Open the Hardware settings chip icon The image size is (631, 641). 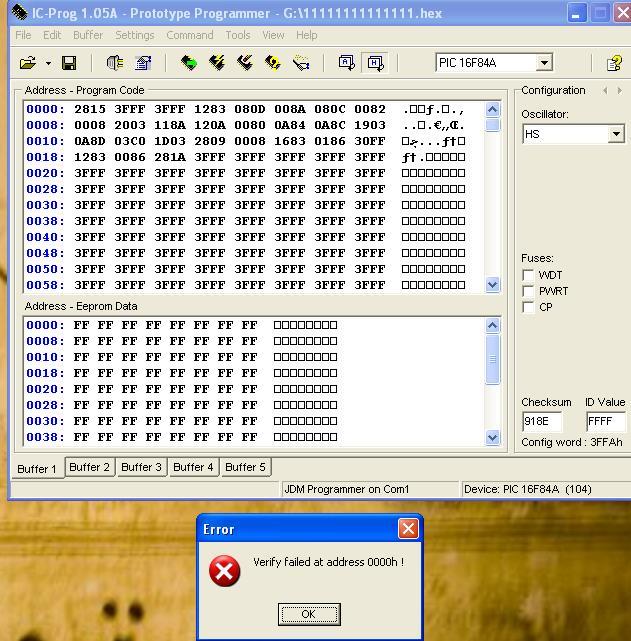[115, 63]
